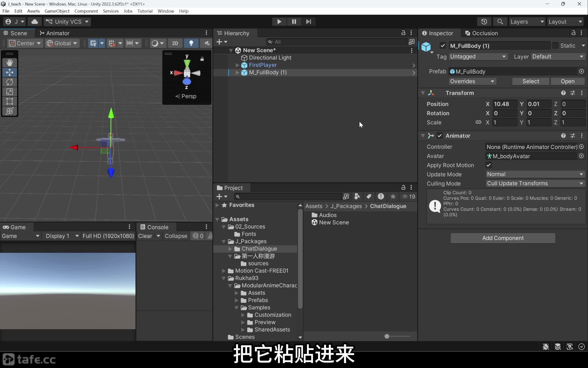This screenshot has width=588, height=368.
Task: Click the prefab Select button
Action: [531, 81]
